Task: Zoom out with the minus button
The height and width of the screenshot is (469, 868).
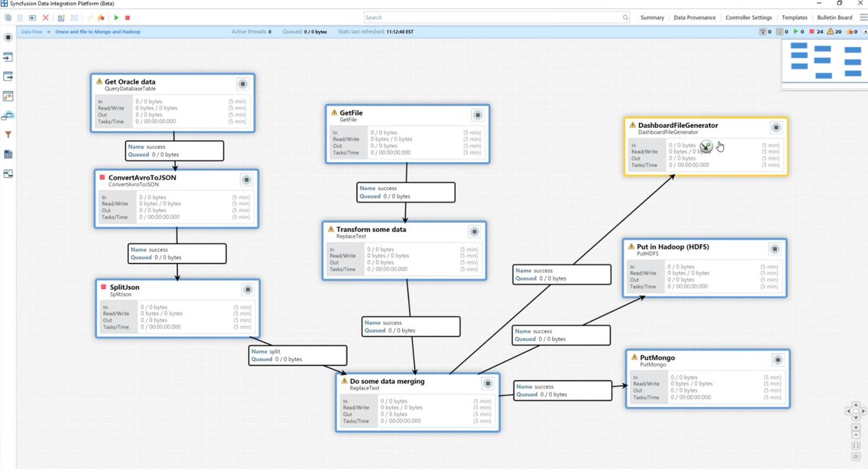Action: [856, 435]
